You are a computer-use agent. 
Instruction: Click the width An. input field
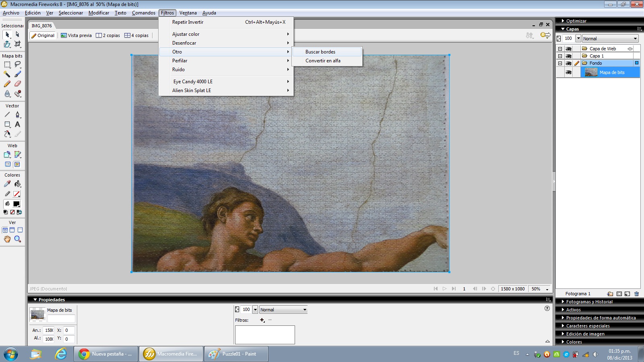pyautogui.click(x=49, y=330)
